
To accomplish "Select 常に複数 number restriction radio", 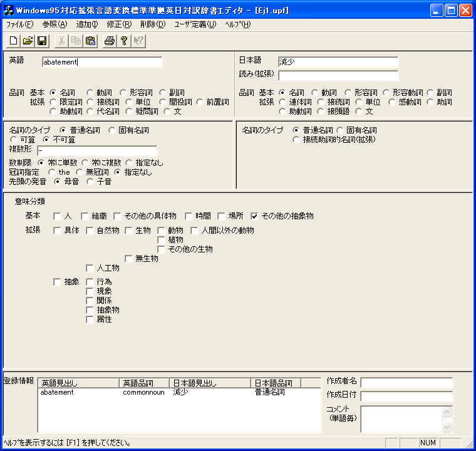I will tap(85, 163).
